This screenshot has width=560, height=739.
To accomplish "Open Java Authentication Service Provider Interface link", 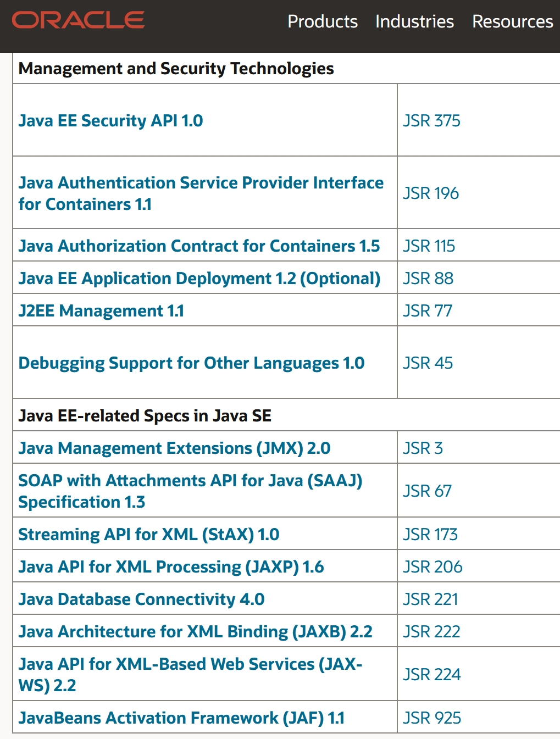I will point(201,193).
